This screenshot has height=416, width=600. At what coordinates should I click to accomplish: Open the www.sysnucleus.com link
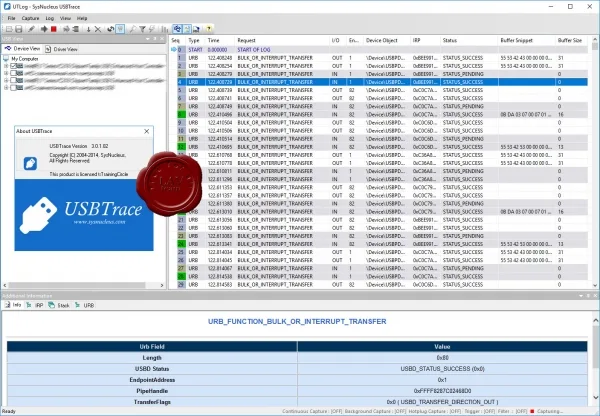click(x=99, y=222)
